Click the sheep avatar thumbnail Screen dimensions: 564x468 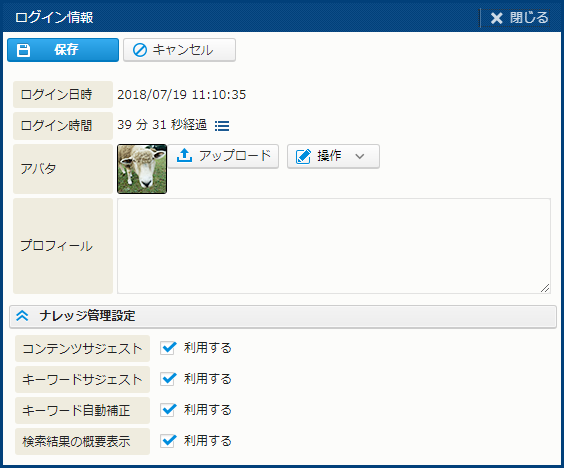click(x=142, y=169)
